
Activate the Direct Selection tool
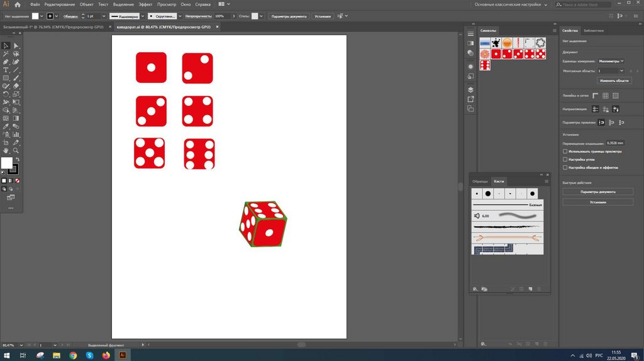(x=16, y=46)
